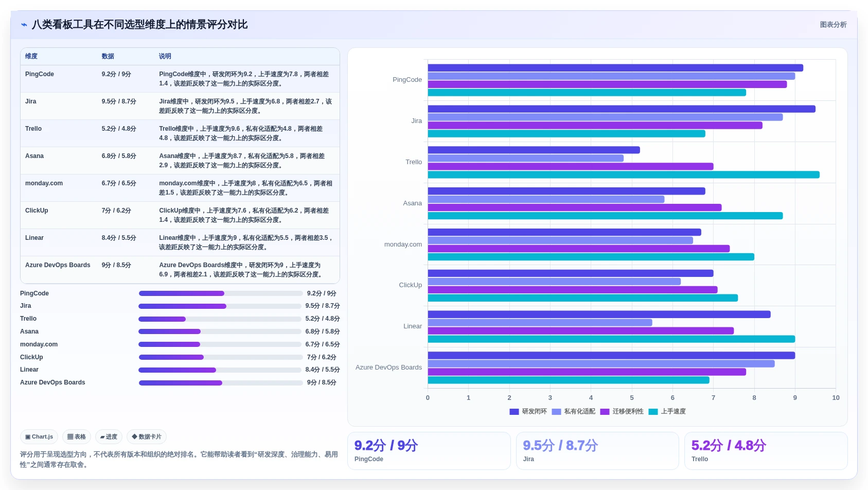Click the chart title heading text
Image resolution: width=868 pixels, height=490 pixels.
coord(139,25)
